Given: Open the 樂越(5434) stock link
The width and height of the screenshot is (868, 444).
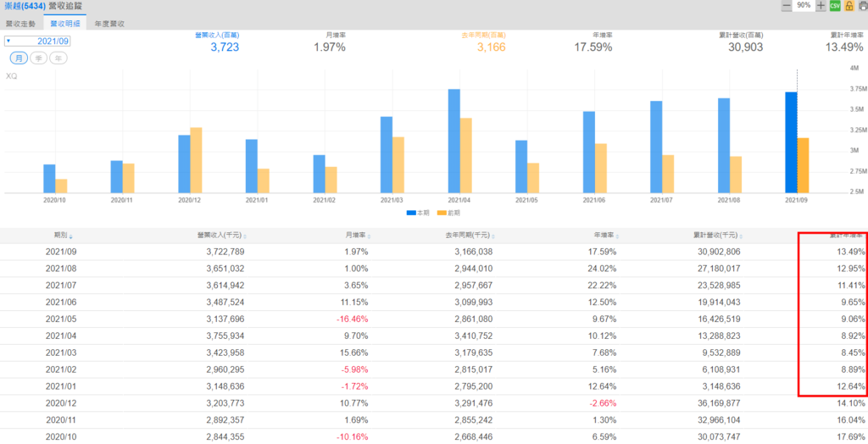Looking at the screenshot, I should click(23, 6).
